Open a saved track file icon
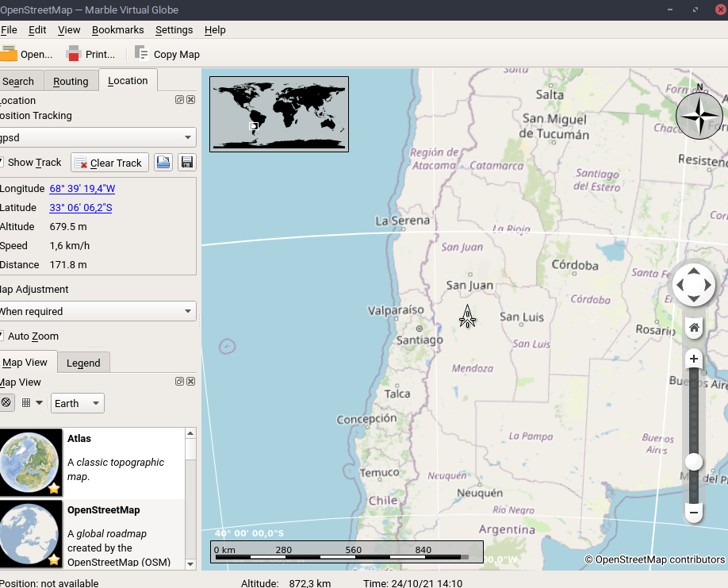This screenshot has width=728, height=588. coord(163,163)
